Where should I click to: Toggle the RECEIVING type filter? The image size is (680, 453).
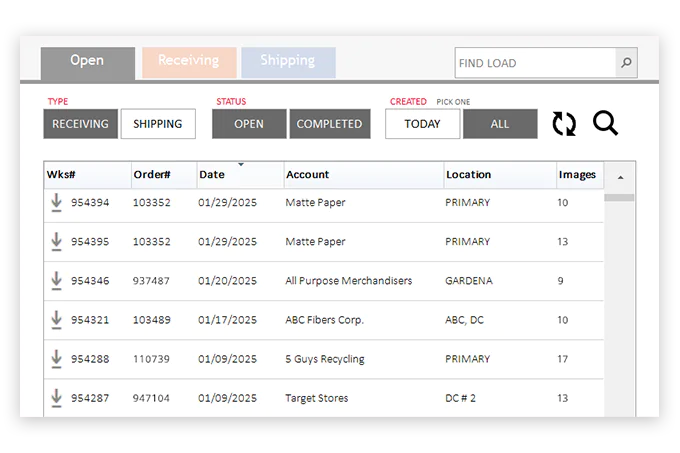[80, 124]
